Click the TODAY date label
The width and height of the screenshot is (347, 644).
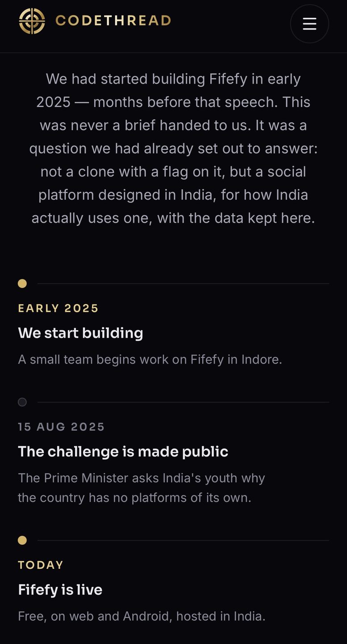pyautogui.click(x=41, y=565)
